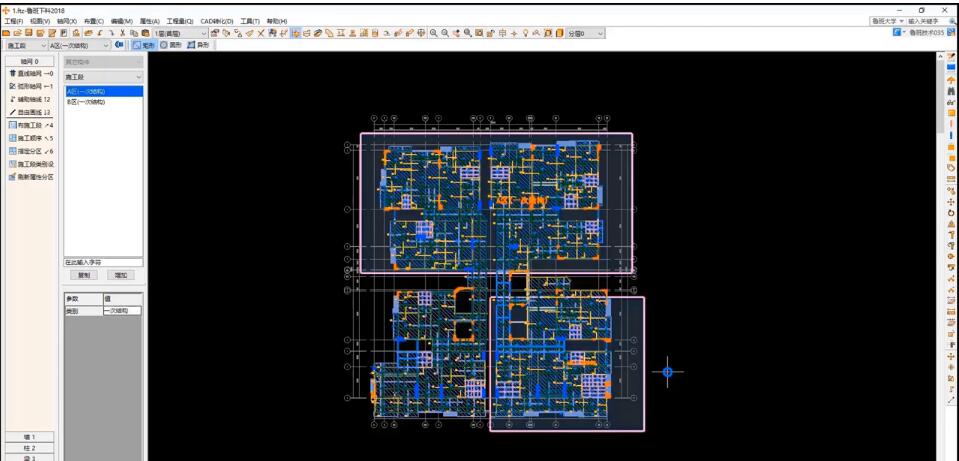Open the CAD转化(D) menu
Image resolution: width=959 pixels, height=461 pixels.
pyautogui.click(x=217, y=21)
